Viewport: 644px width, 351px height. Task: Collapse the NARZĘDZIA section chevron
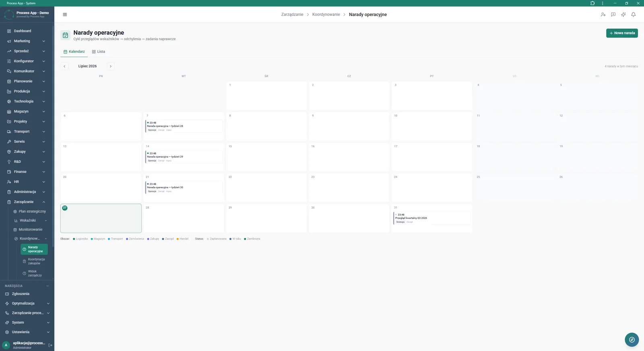tap(47, 286)
